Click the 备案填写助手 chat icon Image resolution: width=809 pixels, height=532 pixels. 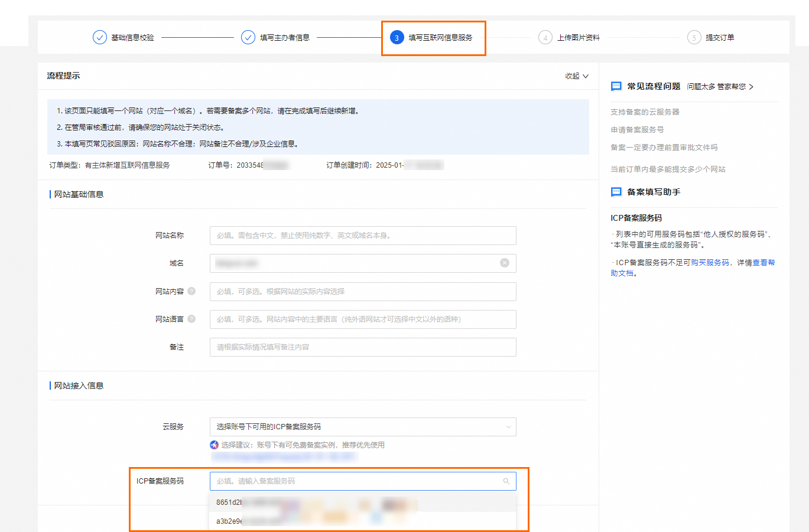[616, 192]
